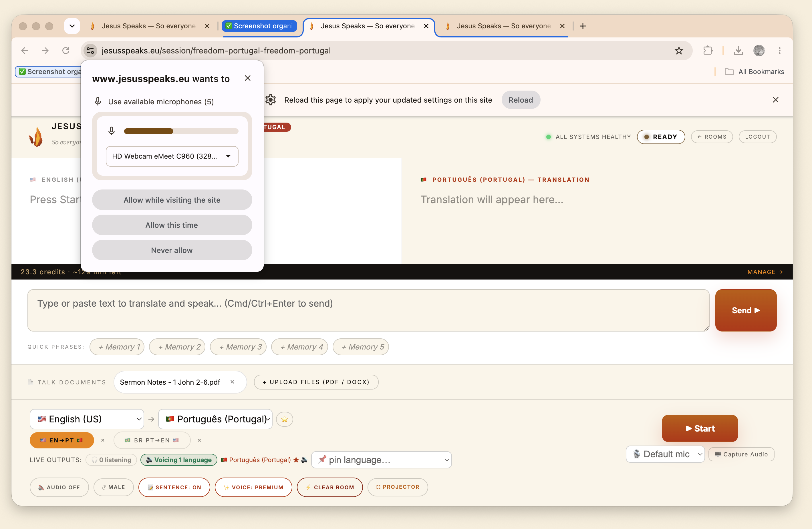Toggle the MALE voice gender button

[x=114, y=487]
